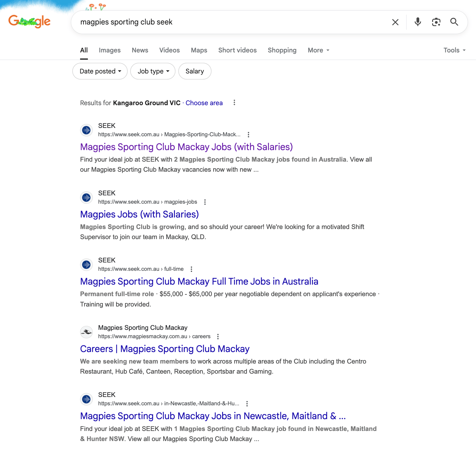
Task: Switch to the Shopping tab
Action: click(282, 50)
